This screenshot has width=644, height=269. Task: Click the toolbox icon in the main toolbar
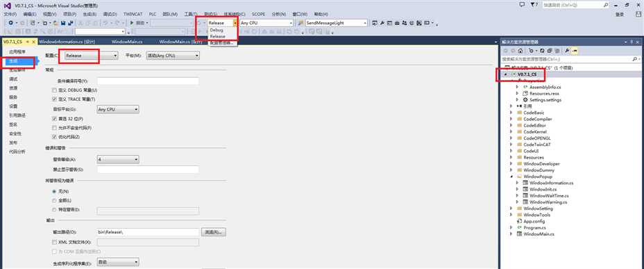click(397, 23)
